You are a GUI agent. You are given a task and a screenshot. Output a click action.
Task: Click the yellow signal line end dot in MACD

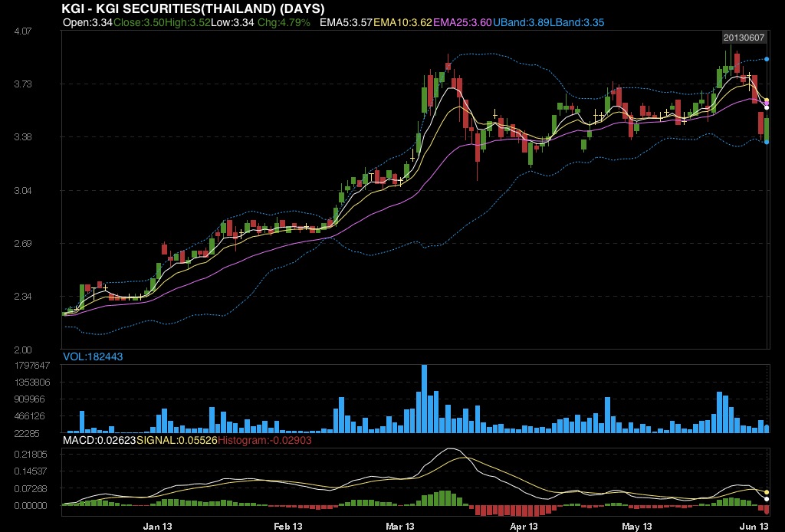point(767,492)
